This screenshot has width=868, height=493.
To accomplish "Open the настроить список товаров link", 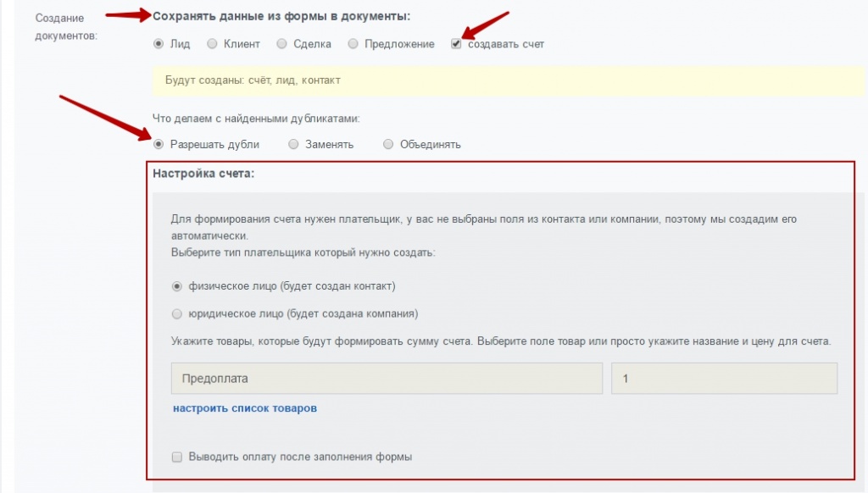I will pyautogui.click(x=245, y=408).
